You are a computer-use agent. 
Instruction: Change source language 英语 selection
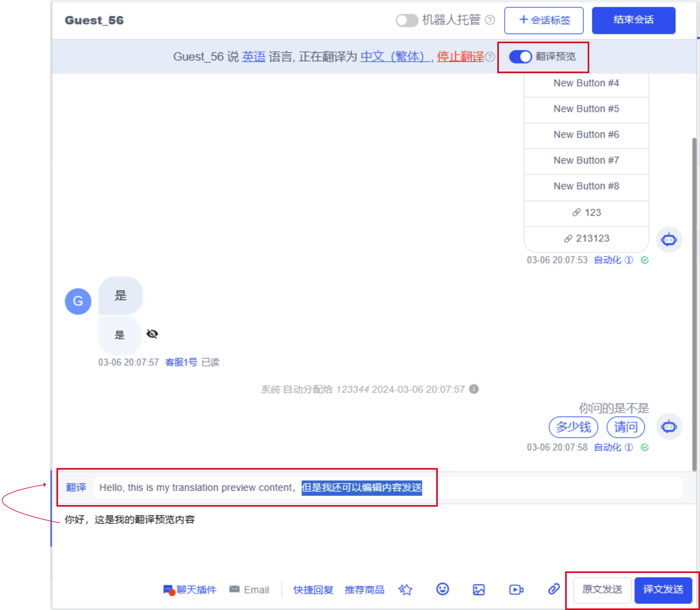pyautogui.click(x=254, y=56)
